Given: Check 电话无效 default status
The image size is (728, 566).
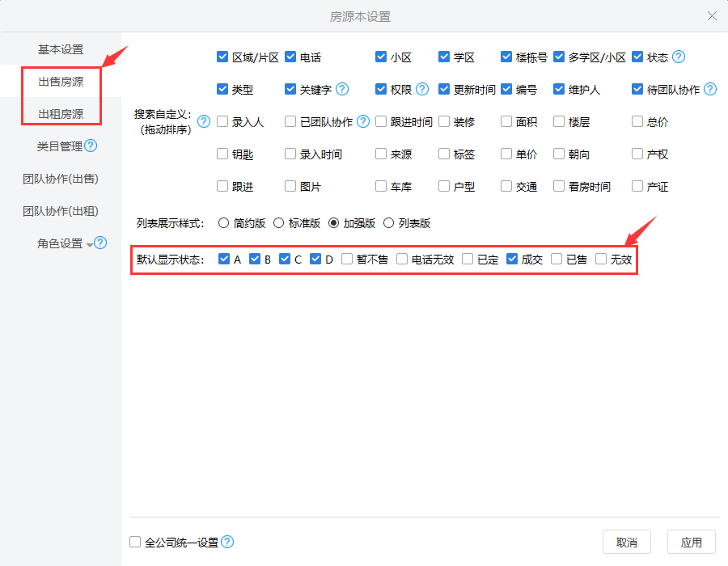Looking at the screenshot, I should click(402, 259).
